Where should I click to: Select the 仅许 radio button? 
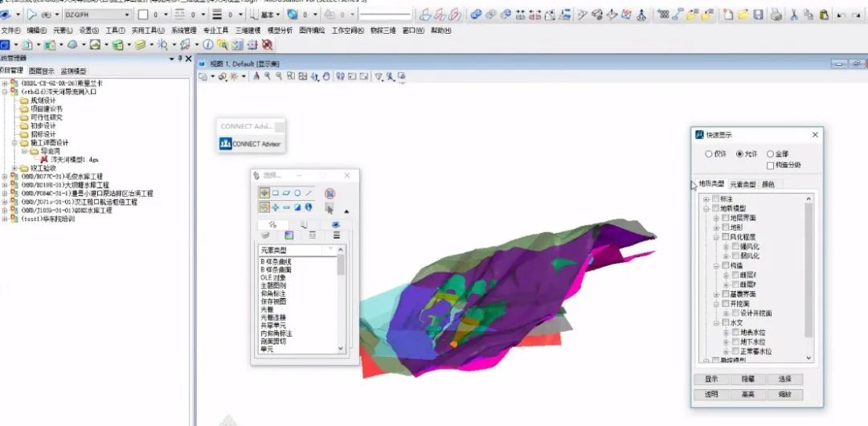708,154
